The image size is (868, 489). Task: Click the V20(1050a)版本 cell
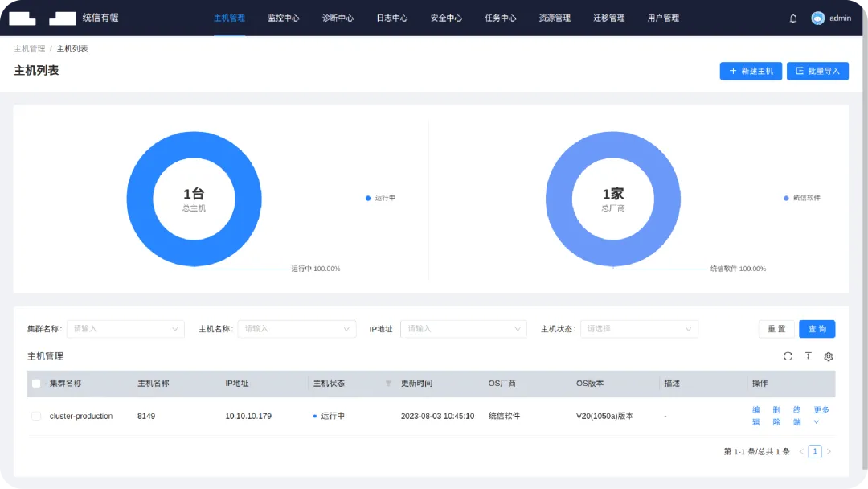click(604, 416)
